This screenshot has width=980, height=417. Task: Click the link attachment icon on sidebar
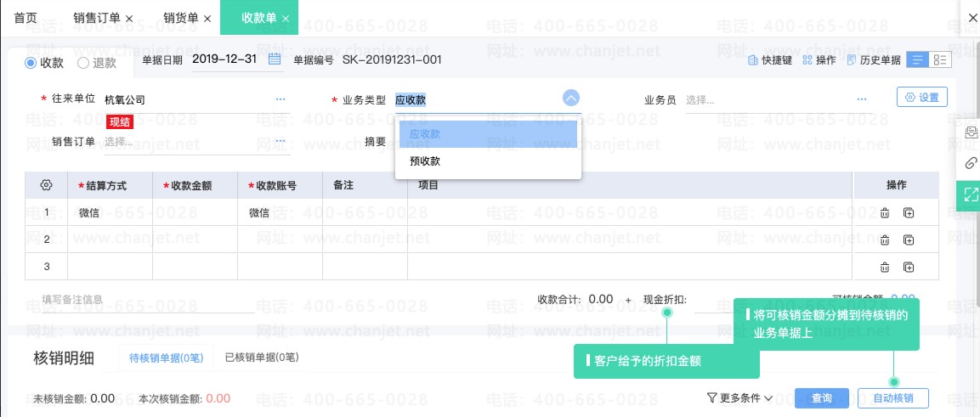pos(971,163)
